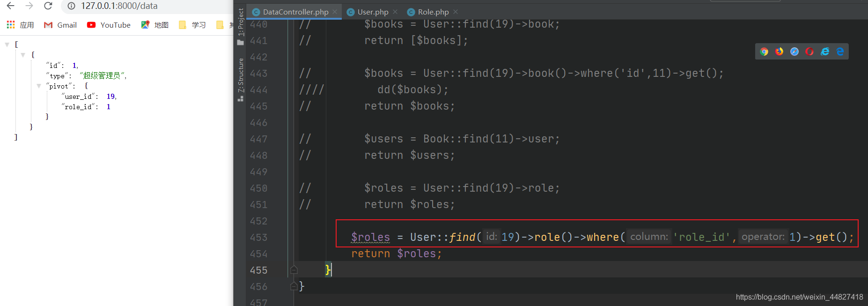Click the Project folder icon in sidebar
Image resolution: width=868 pixels, height=306 pixels.
click(241, 43)
